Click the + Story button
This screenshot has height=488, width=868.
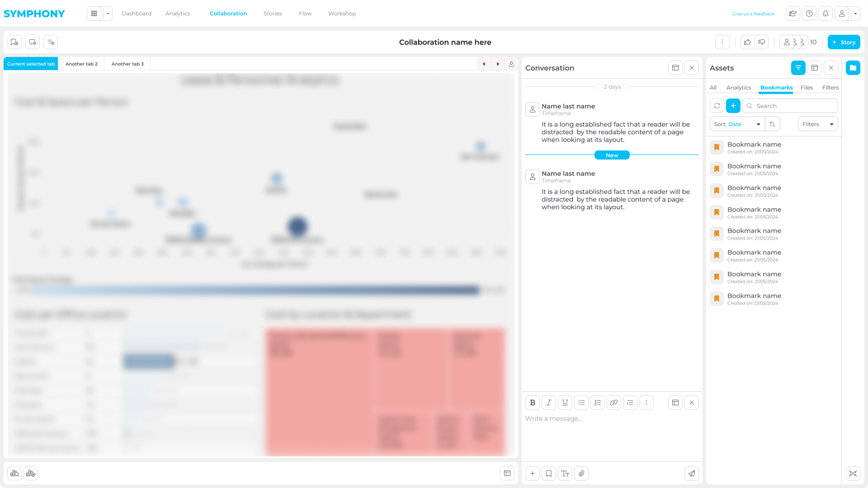[x=844, y=42]
